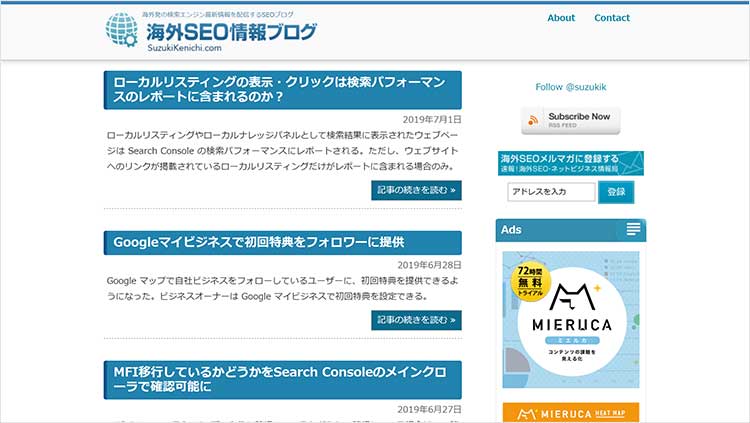
Task: Click the globe logo icon in header
Action: pos(121,30)
